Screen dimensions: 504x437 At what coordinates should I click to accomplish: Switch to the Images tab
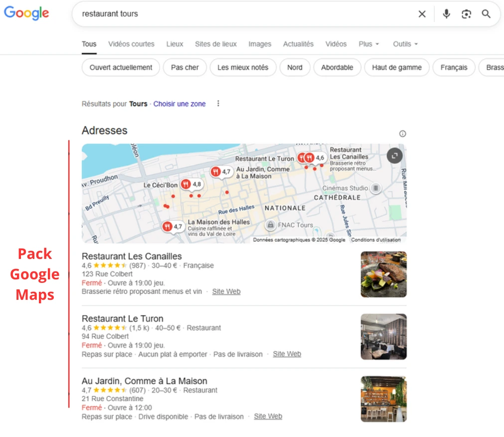pyautogui.click(x=260, y=44)
